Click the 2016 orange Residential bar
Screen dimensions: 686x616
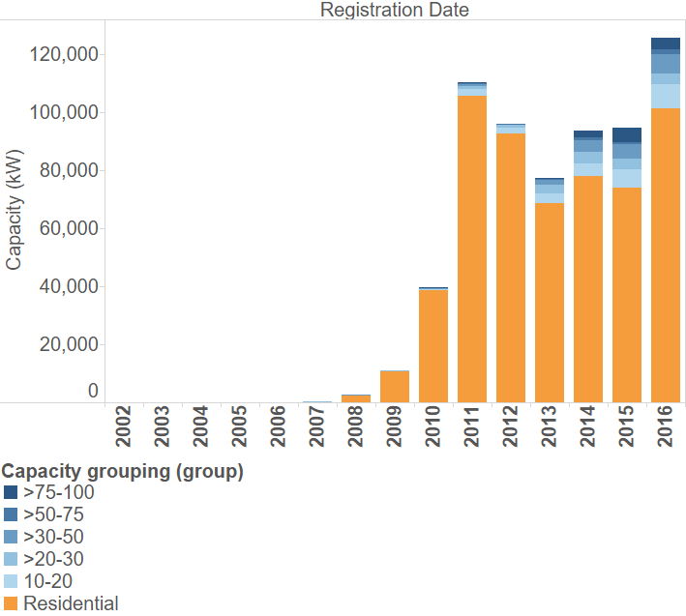(x=666, y=254)
